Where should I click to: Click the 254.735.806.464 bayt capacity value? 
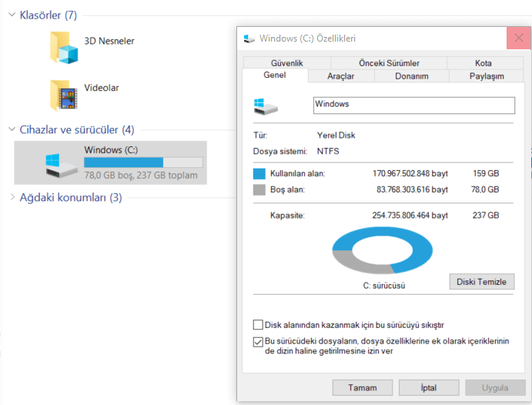[410, 216]
